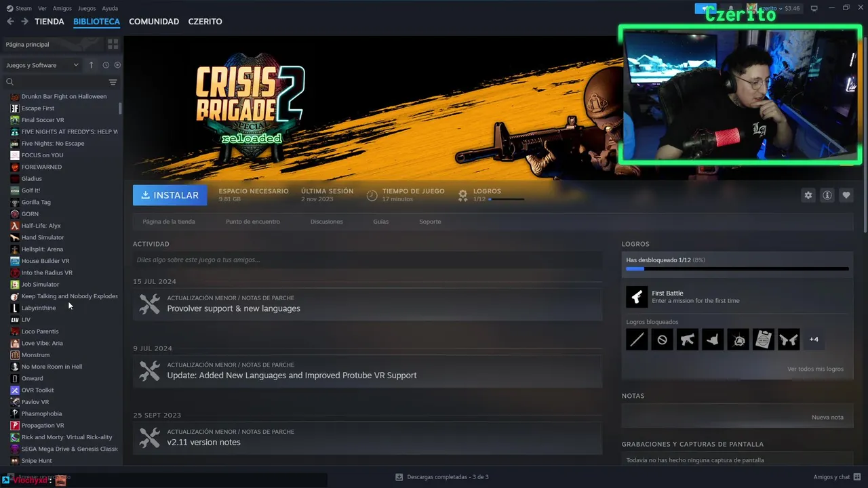Show only ready-to-play games icon
This screenshot has width=868, height=488.
[117, 65]
